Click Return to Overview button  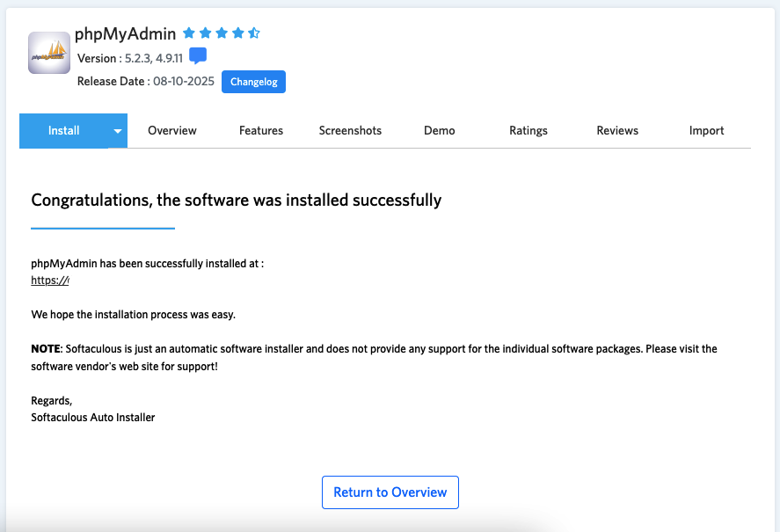click(x=390, y=492)
